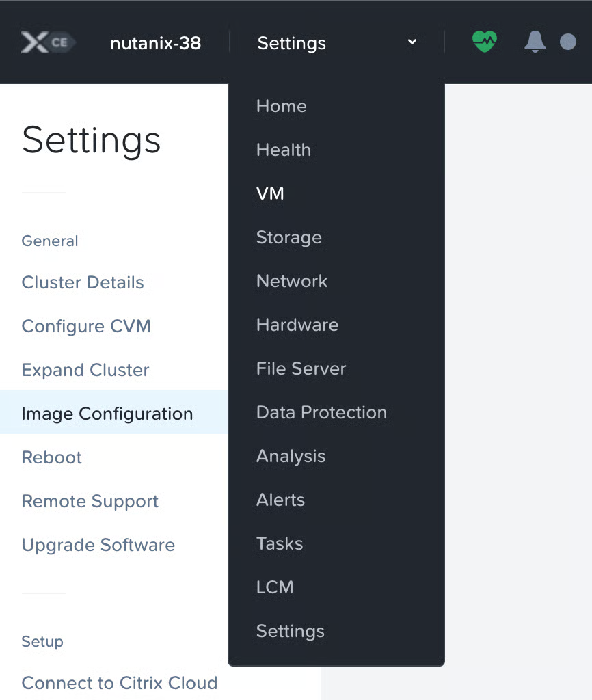
Task: Select Configure CVM in the sidebar
Action: 86,326
